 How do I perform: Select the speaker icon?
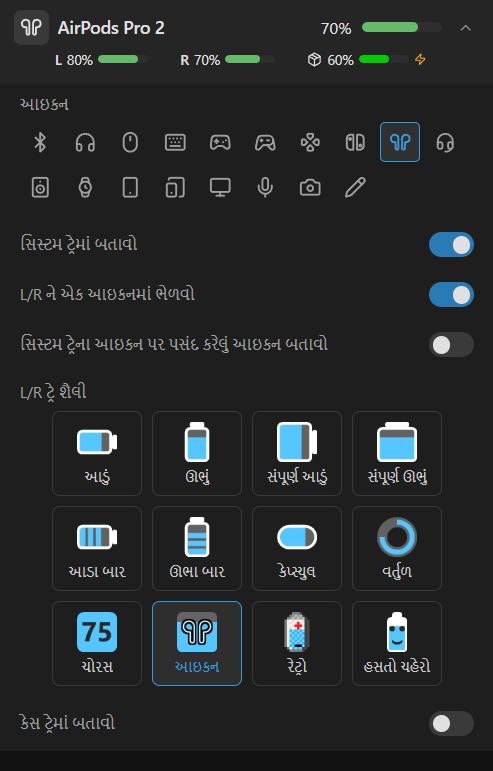[40, 187]
